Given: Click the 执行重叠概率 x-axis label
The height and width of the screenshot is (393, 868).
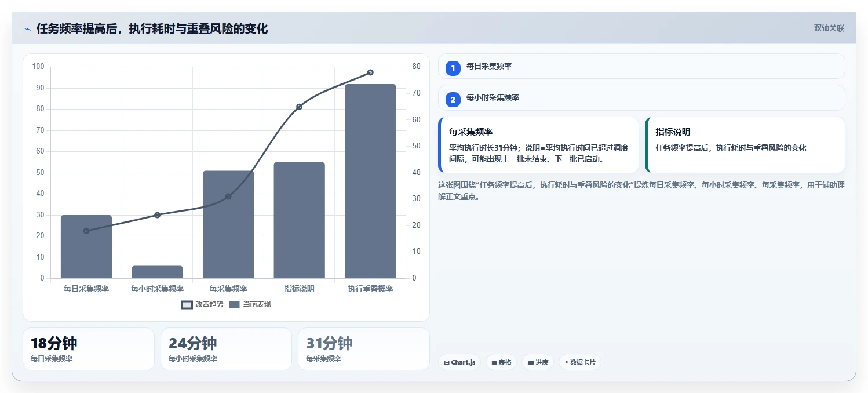Looking at the screenshot, I should (370, 289).
